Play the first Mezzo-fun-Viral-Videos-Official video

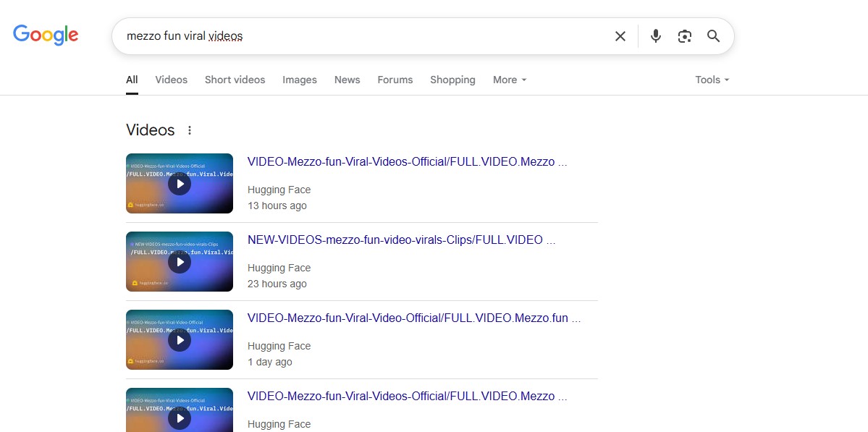click(179, 184)
